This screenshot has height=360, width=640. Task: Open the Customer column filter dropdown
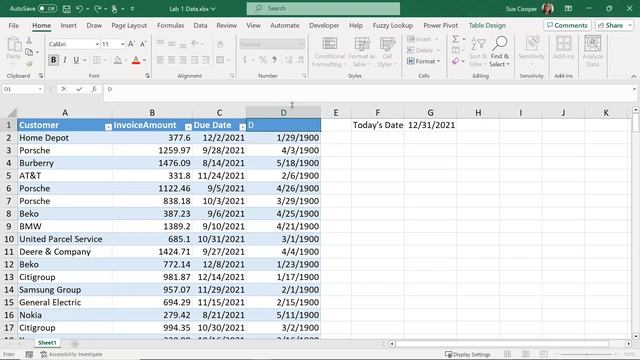[x=108, y=127]
